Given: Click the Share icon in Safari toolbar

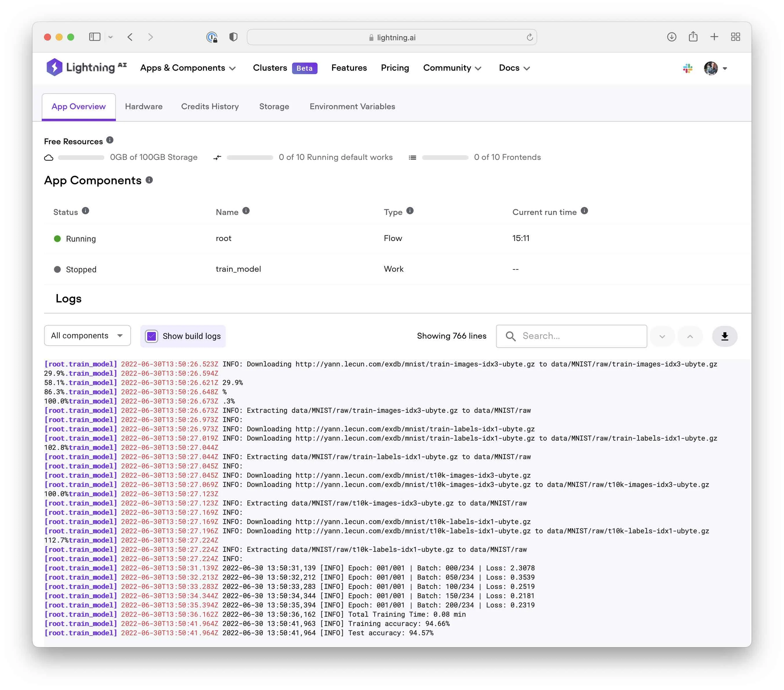Looking at the screenshot, I should tap(693, 36).
